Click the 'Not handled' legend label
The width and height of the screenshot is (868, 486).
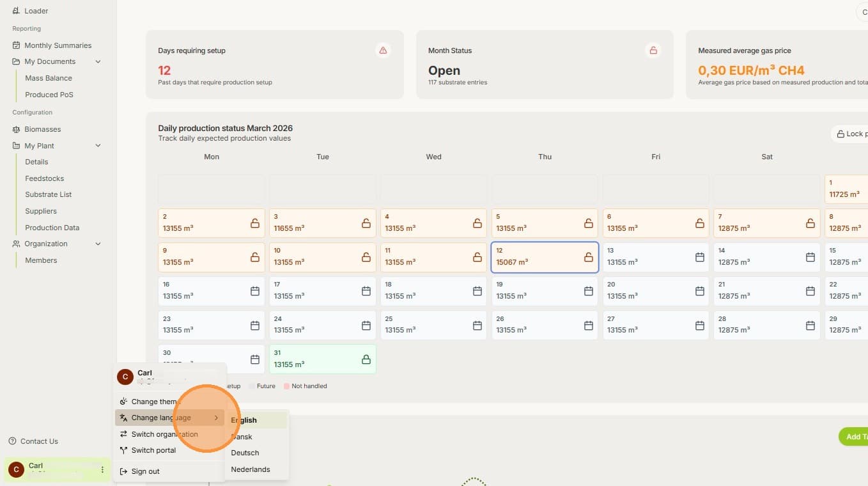[x=309, y=386]
